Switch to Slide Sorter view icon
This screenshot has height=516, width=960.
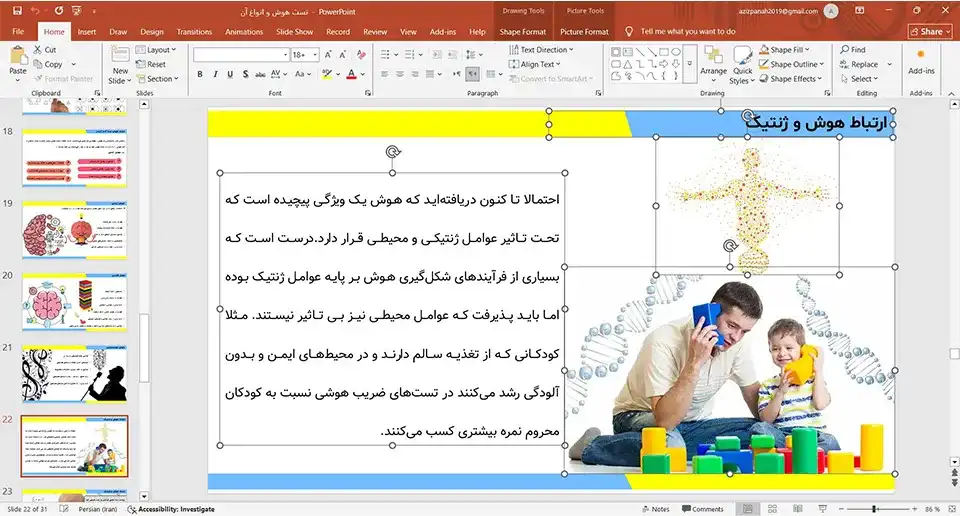pos(773,509)
